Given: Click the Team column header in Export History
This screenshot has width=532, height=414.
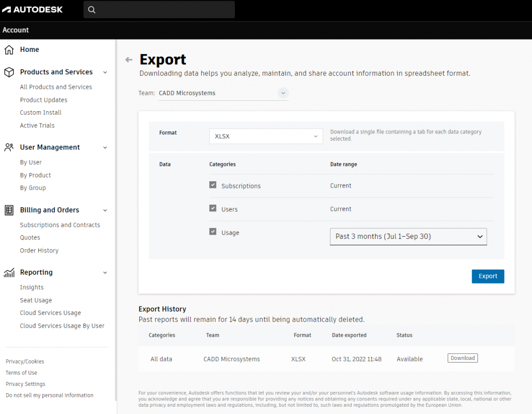Looking at the screenshot, I should point(212,335).
